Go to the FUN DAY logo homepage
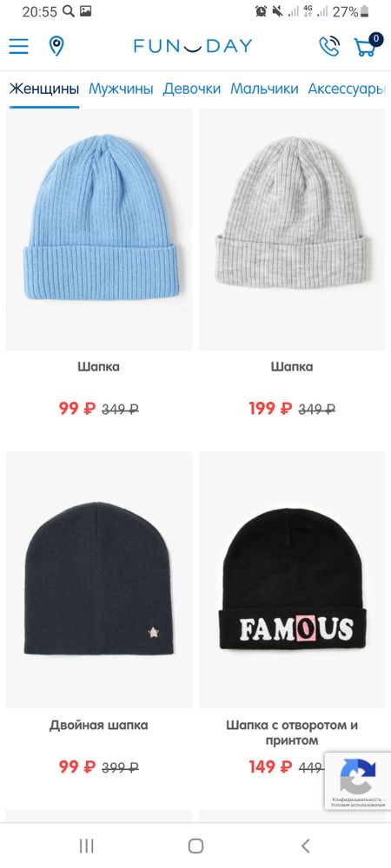This screenshot has width=391, height=868. [193, 46]
